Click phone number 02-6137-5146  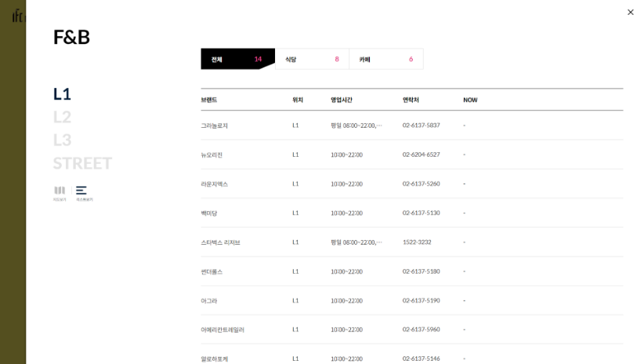click(421, 359)
